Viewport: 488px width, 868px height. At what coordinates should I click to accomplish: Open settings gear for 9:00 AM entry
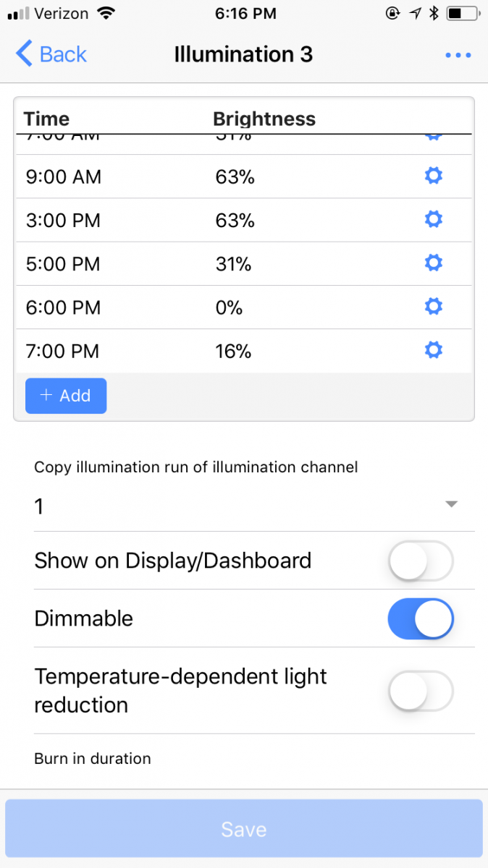pyautogui.click(x=433, y=176)
